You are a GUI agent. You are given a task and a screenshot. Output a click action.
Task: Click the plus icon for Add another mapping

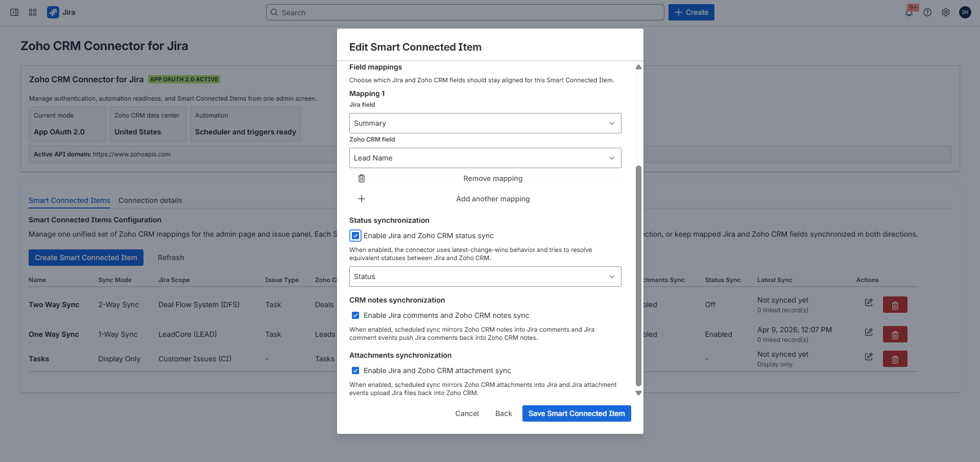coord(362,199)
